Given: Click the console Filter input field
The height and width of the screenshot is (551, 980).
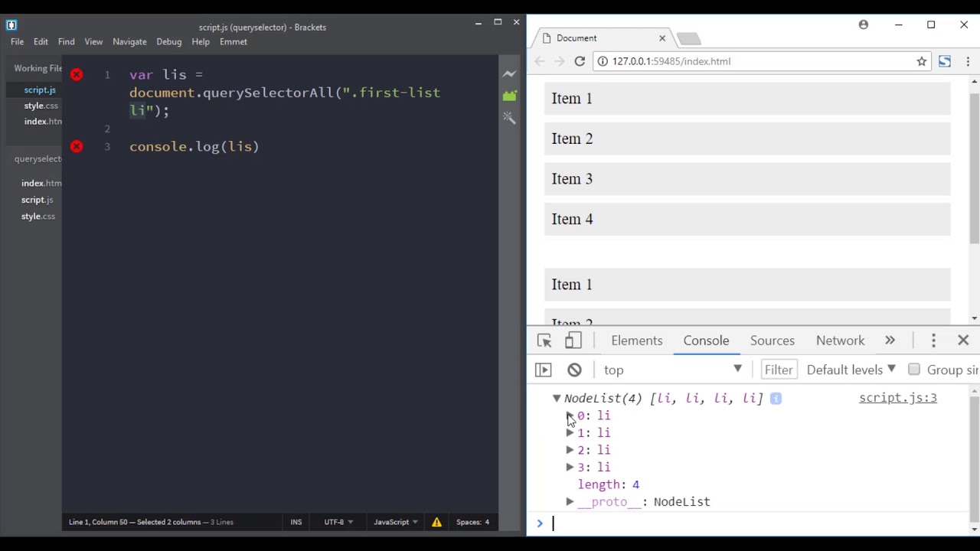Looking at the screenshot, I should click(779, 370).
